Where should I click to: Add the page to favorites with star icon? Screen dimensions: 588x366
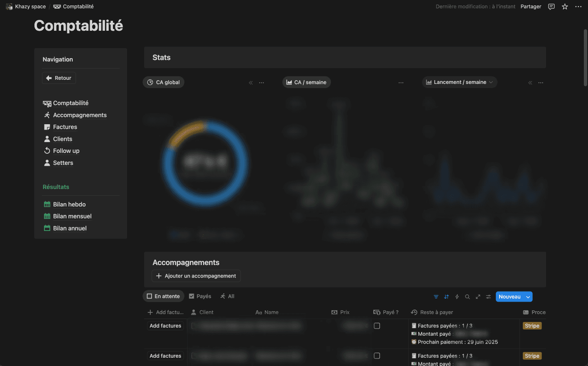[x=565, y=7]
